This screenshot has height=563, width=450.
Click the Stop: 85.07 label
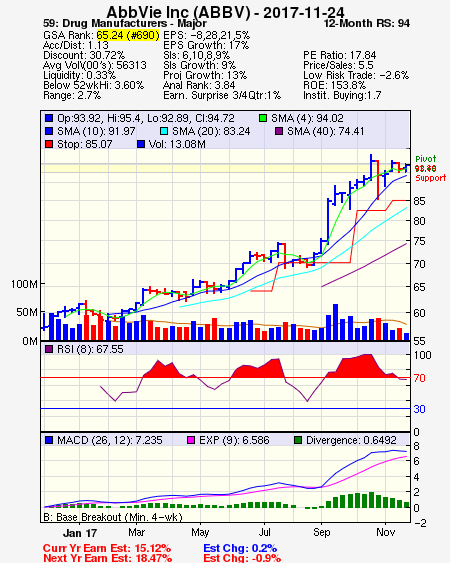click(85, 144)
